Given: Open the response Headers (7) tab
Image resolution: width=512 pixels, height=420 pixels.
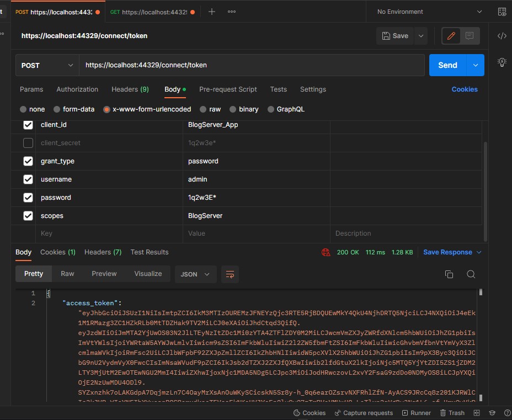Looking at the screenshot, I should [x=103, y=252].
